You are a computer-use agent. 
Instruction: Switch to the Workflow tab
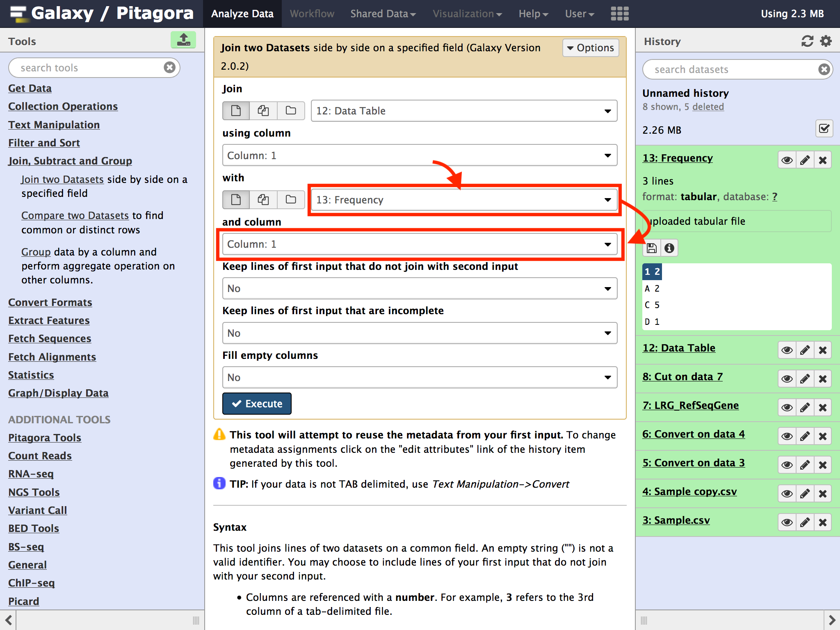(x=312, y=14)
